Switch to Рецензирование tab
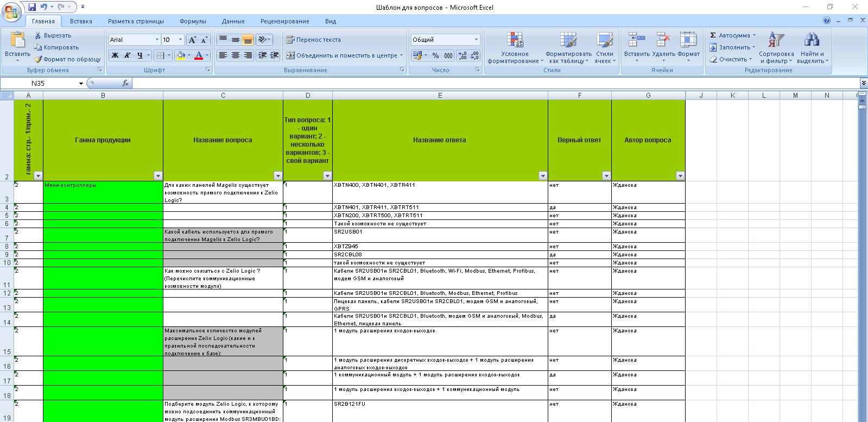Screen dimensions: 868x422 [x=284, y=21]
